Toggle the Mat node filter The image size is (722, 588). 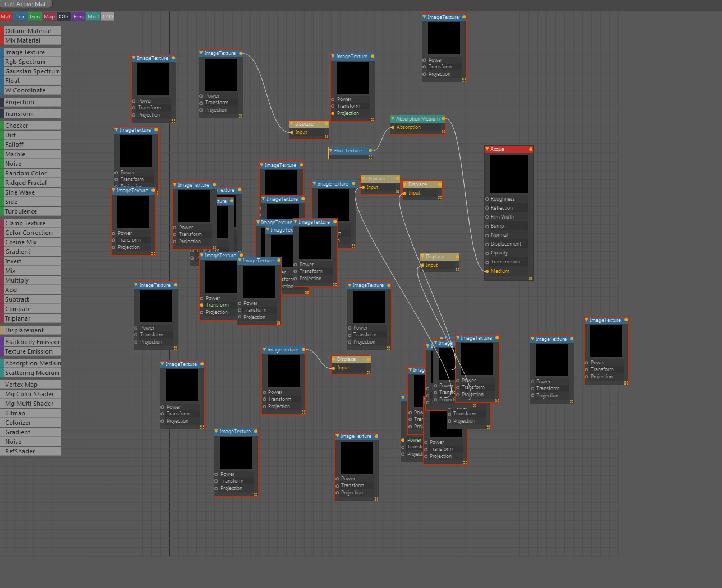click(6, 17)
